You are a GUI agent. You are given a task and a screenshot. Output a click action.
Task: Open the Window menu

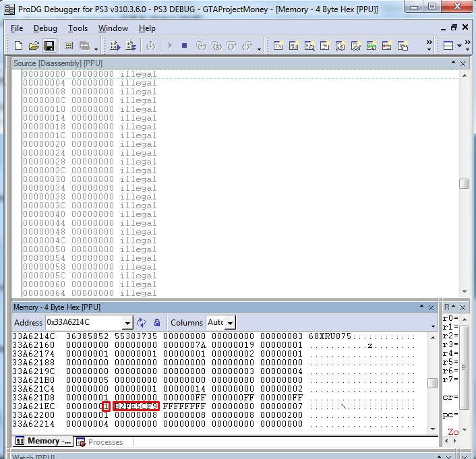point(113,28)
